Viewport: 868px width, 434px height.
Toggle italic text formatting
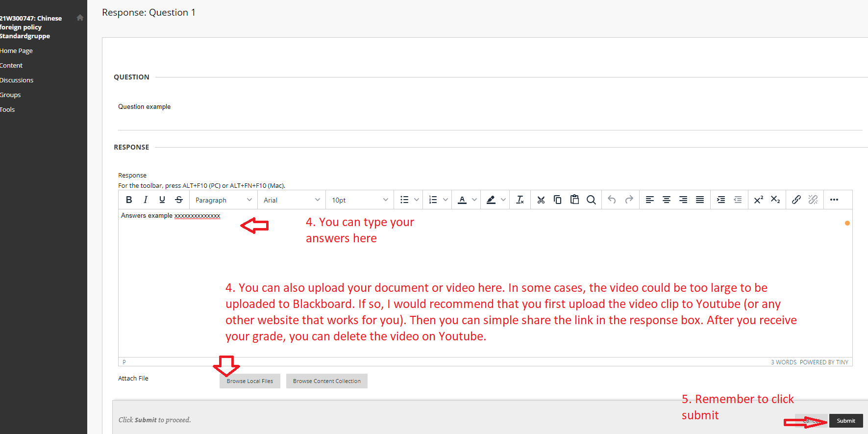(x=146, y=200)
